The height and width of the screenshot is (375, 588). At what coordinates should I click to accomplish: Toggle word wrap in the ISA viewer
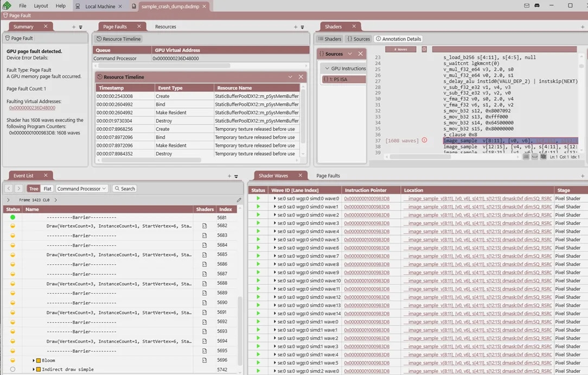pyautogui.click(x=535, y=156)
